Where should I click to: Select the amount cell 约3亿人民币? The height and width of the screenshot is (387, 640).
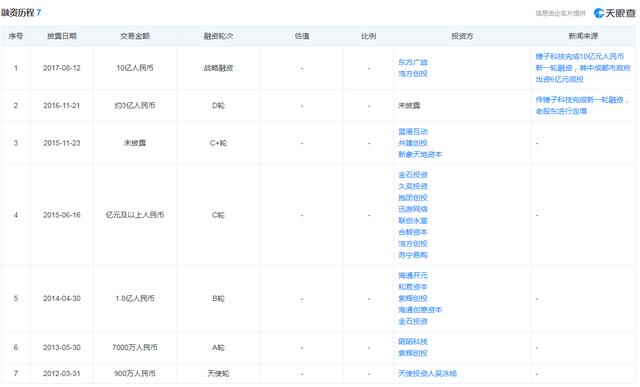(135, 105)
